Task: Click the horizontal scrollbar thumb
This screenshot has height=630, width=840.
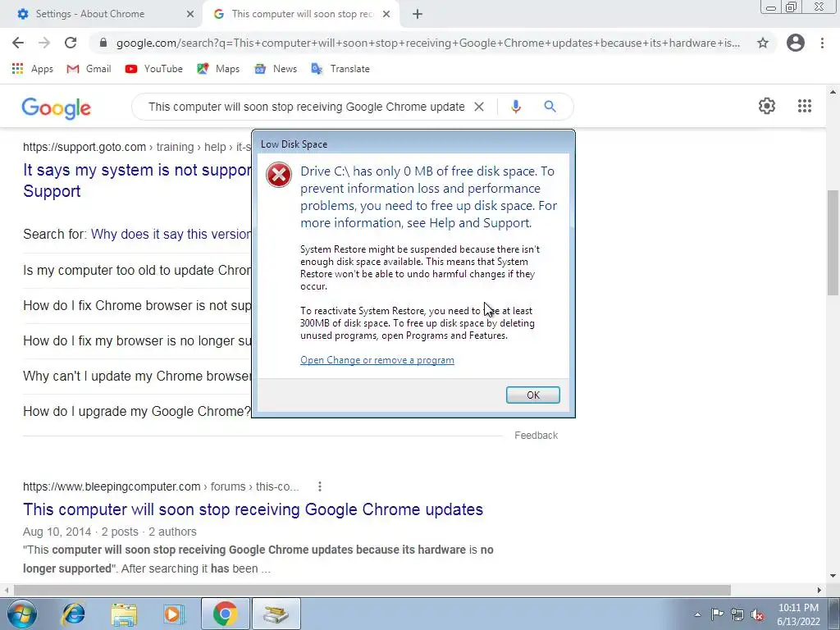Action: tap(372, 590)
